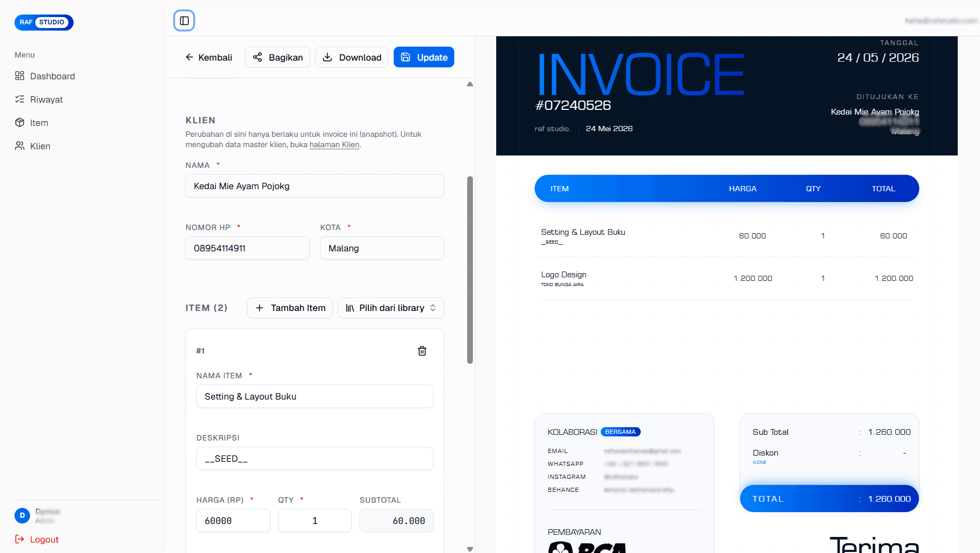The width and height of the screenshot is (980, 553).
Task: Delete item #1 with trash icon
Action: (422, 351)
